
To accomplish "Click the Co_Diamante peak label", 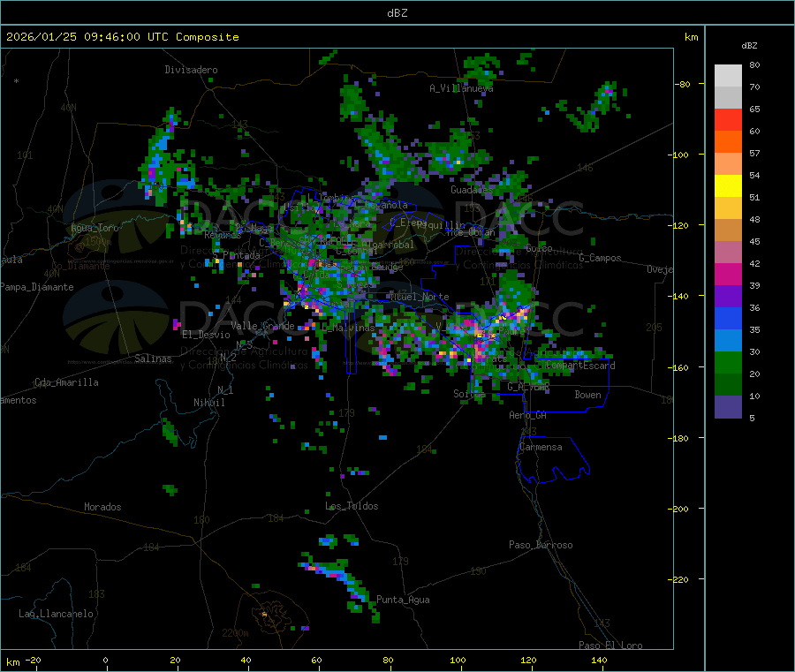I will coord(80,266).
